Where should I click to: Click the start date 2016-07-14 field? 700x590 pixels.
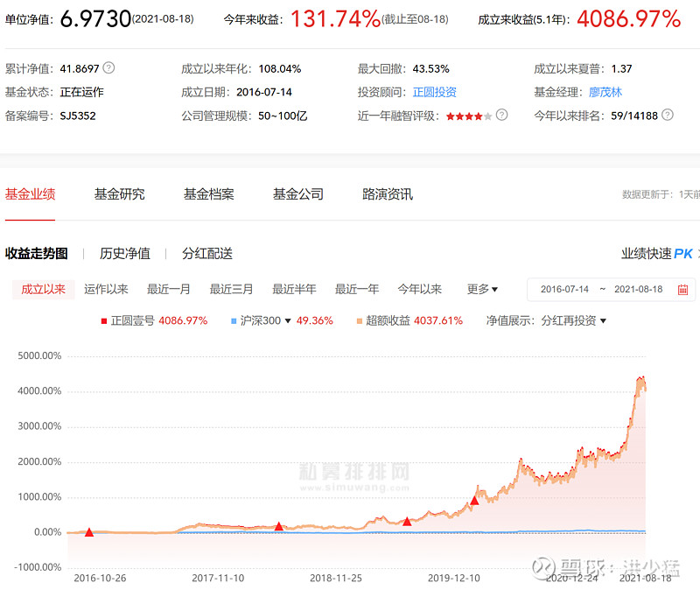pyautogui.click(x=564, y=290)
